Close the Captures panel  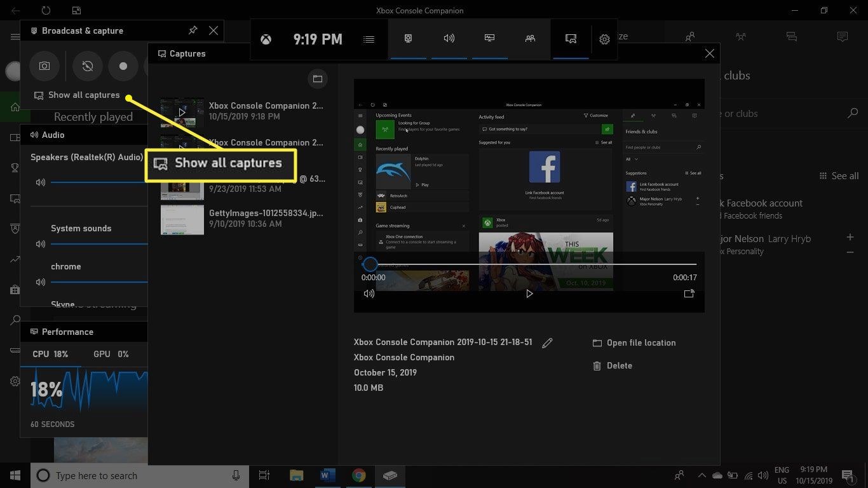pos(710,54)
